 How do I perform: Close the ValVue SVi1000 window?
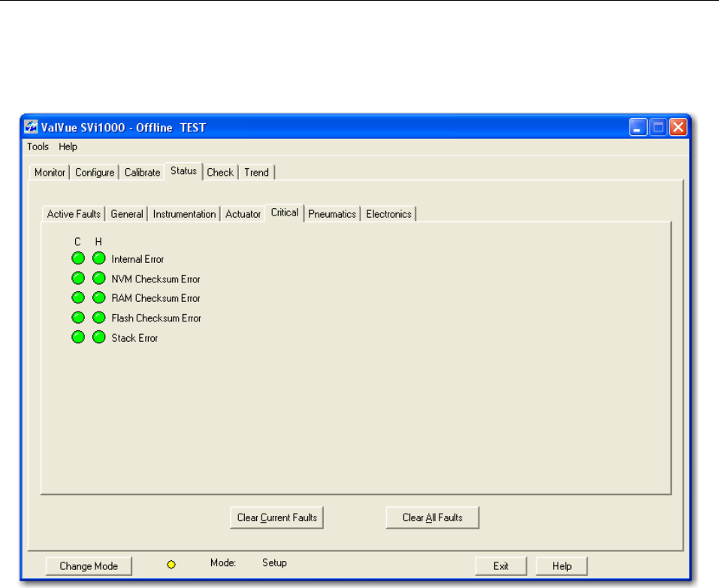(678, 127)
